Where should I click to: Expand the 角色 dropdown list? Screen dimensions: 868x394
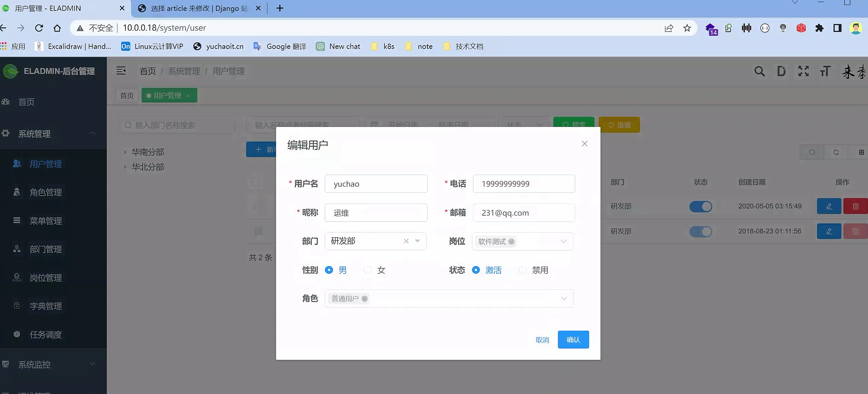point(564,298)
